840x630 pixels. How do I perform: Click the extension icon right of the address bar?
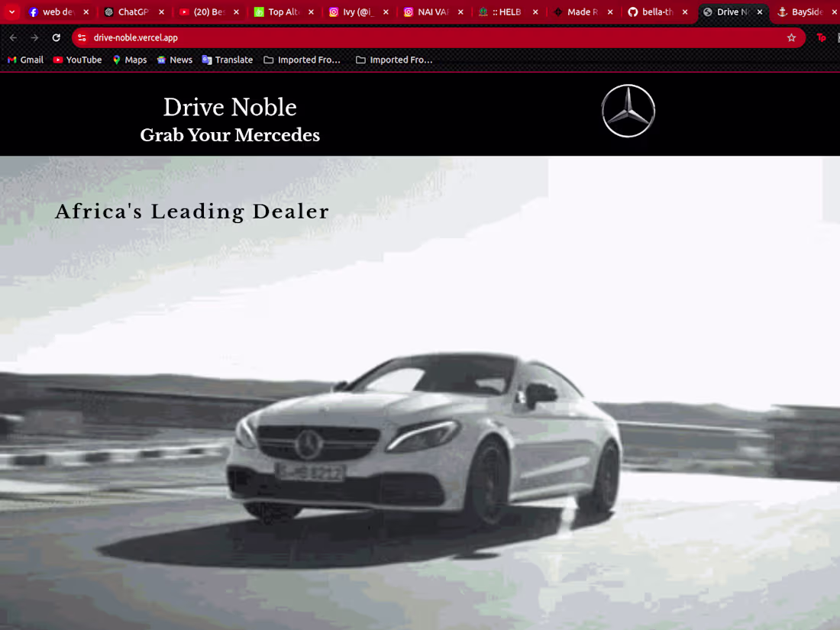click(820, 37)
